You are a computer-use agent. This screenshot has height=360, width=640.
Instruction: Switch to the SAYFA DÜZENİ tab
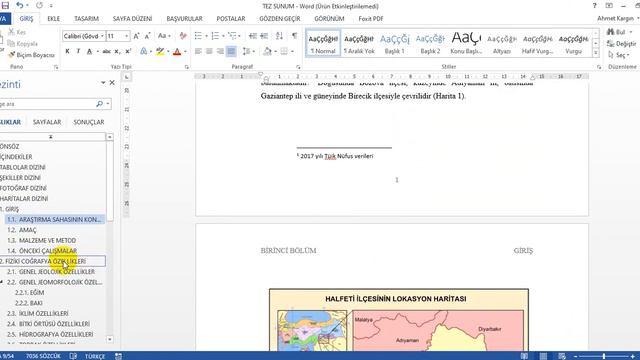[132, 19]
